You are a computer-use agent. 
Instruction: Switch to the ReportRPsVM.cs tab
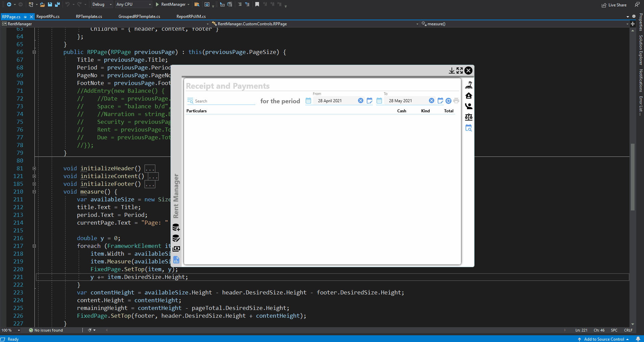click(x=191, y=17)
